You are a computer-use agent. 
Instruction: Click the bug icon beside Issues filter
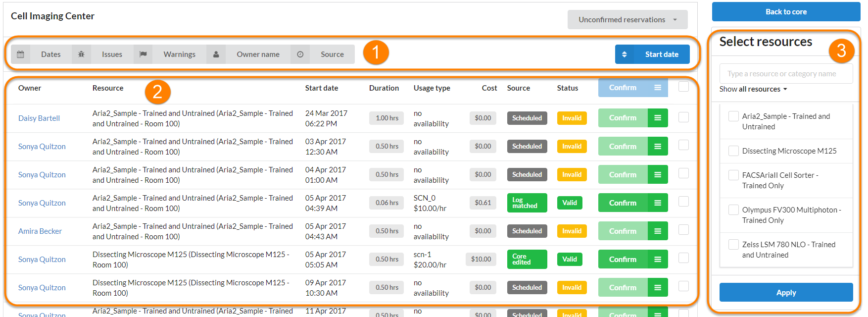pyautogui.click(x=81, y=54)
